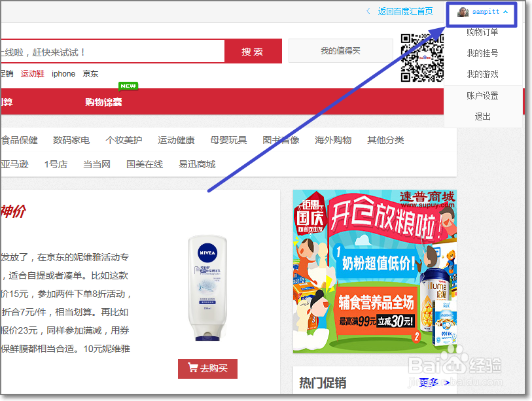532x401 pixels.
Task: Filter by 国美在线 store
Action: tap(145, 165)
